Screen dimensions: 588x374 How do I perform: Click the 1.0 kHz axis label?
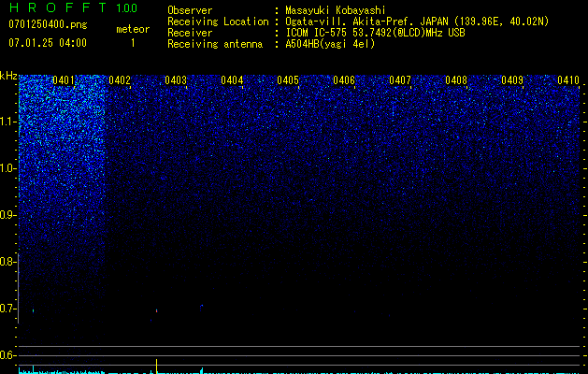[x=7, y=168]
